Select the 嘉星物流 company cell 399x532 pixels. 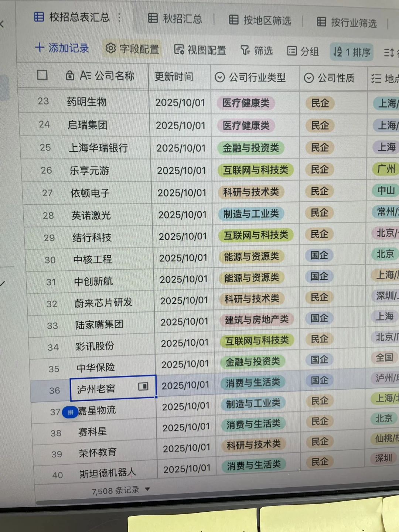[97, 410]
